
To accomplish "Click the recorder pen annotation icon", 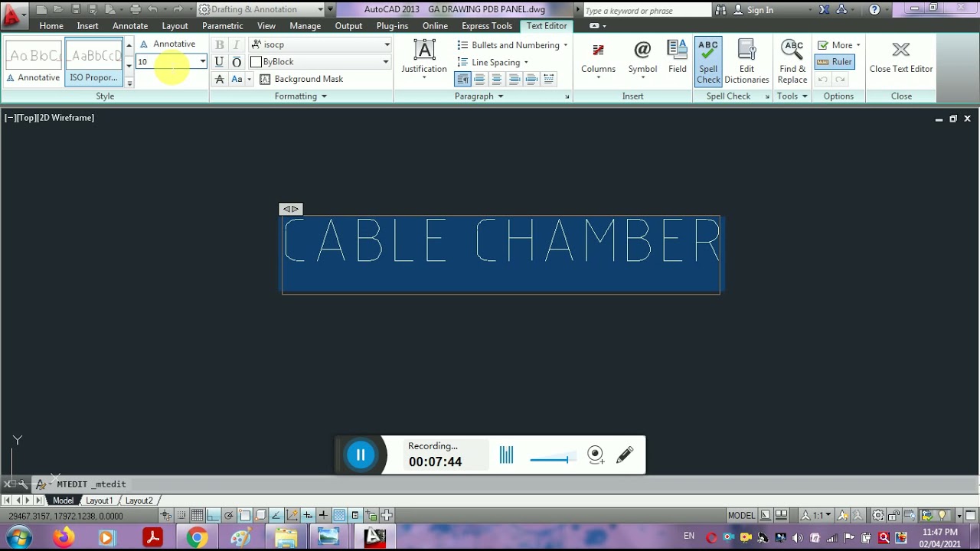I will (625, 455).
